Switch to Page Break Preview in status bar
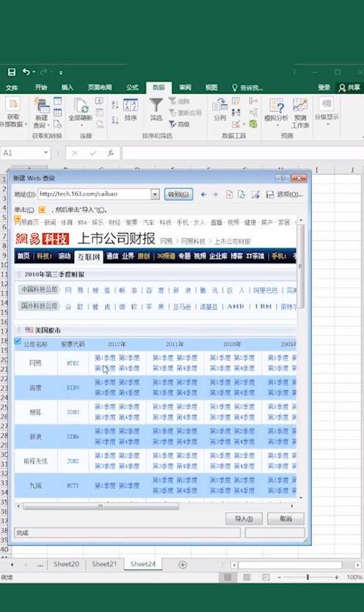Image resolution: width=364 pixels, height=612 pixels. pos(266,577)
